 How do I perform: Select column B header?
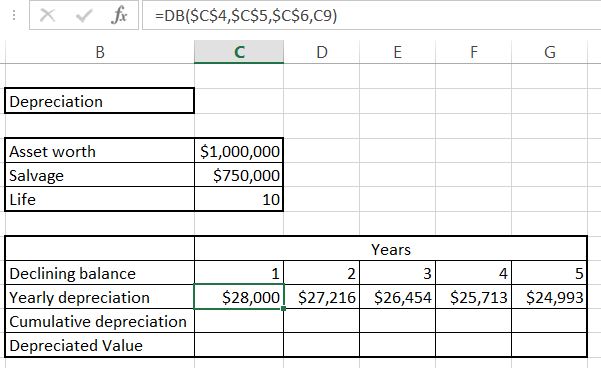click(x=100, y=52)
